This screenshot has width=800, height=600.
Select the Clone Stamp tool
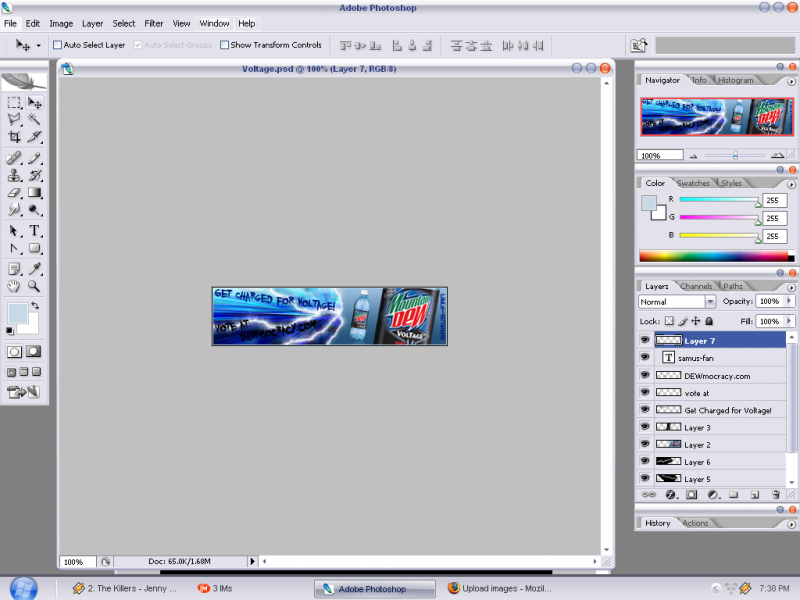point(14,176)
